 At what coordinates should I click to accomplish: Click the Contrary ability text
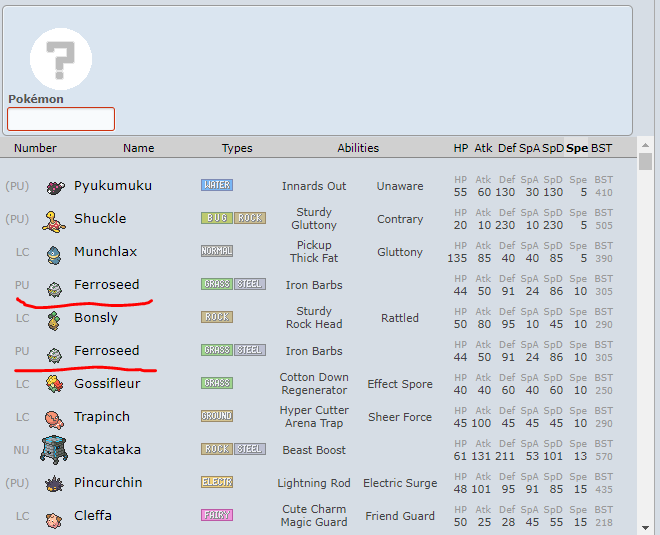[400, 219]
